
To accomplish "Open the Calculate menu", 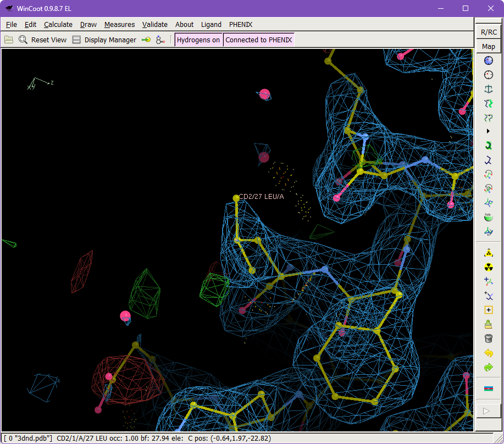I will click(x=58, y=24).
